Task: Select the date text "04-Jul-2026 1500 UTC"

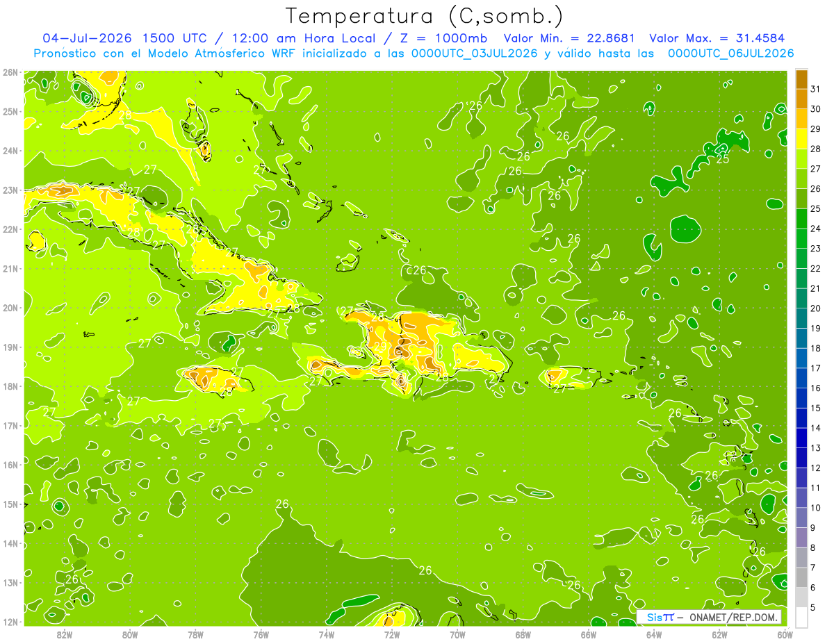Action: point(126,38)
